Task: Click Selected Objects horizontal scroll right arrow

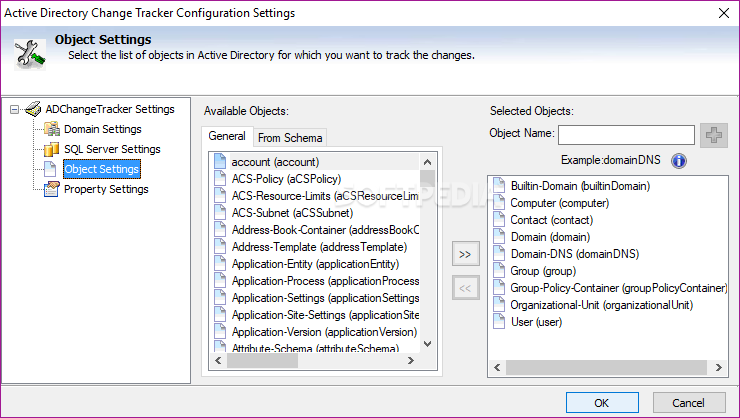Action: (x=718, y=367)
